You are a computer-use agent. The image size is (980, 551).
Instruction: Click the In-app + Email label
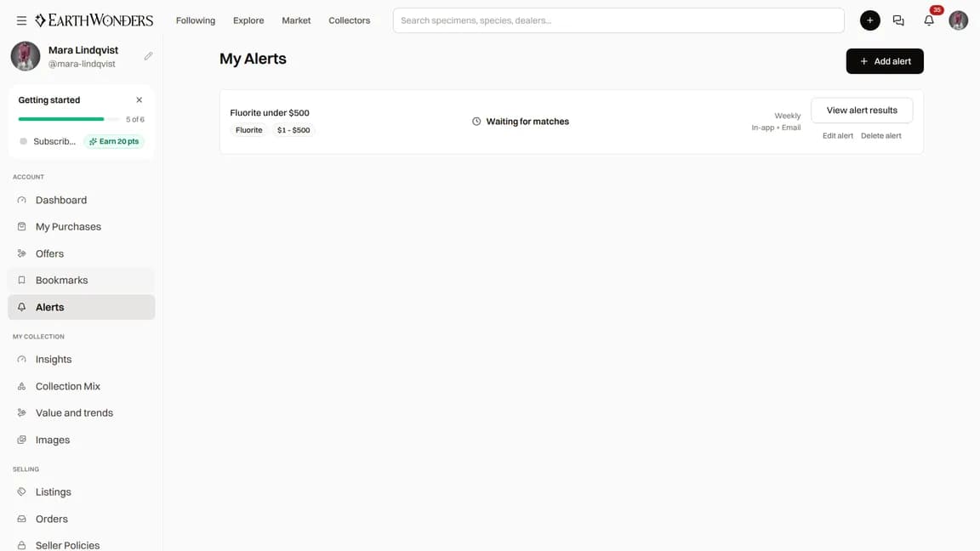pyautogui.click(x=776, y=128)
